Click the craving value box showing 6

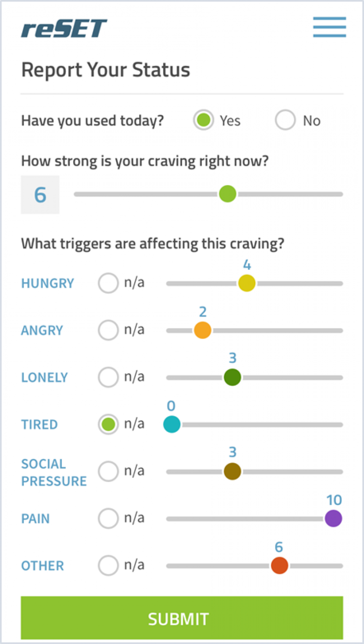pyautogui.click(x=40, y=195)
